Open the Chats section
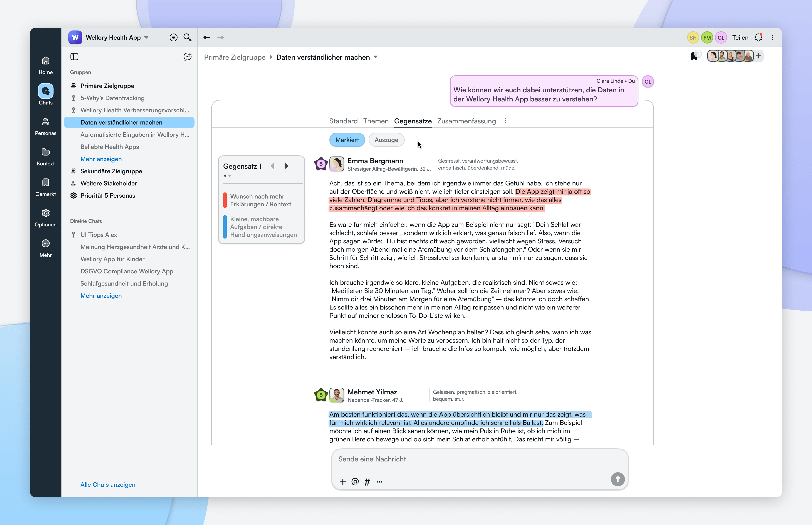The height and width of the screenshot is (525, 812). point(45,94)
